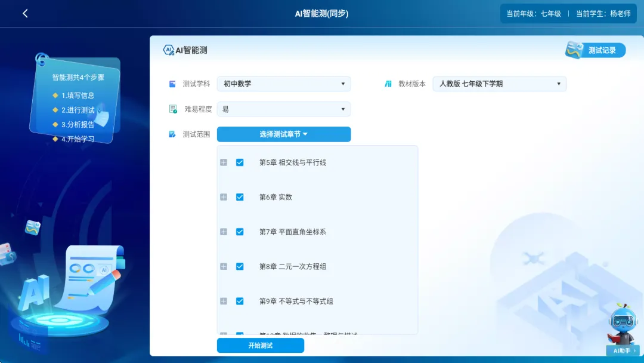Click the 教材版本 textbook icon
The width and height of the screenshot is (644, 363).
coord(388,84)
